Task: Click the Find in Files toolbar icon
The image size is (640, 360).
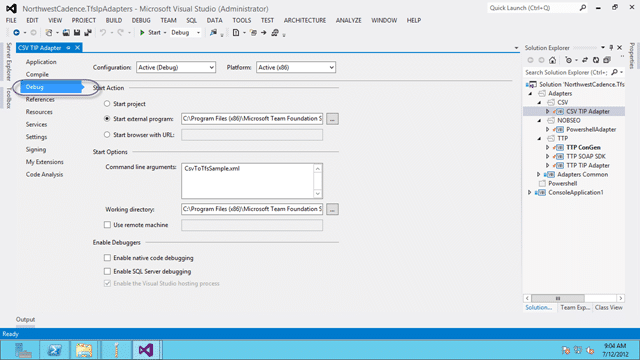Action: [213, 33]
